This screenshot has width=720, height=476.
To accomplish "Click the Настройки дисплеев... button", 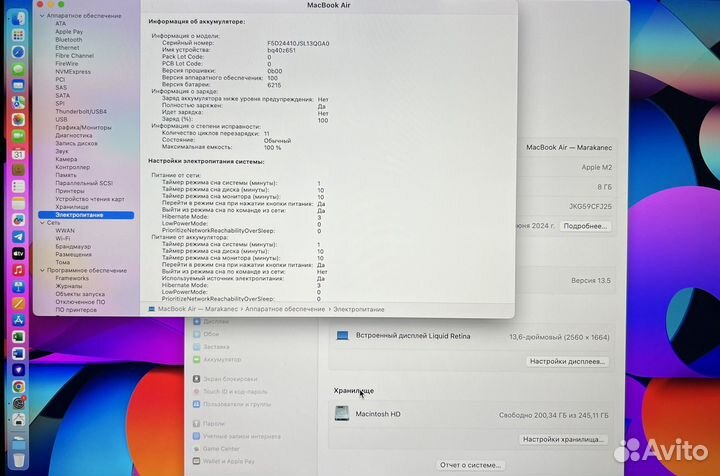I will coord(567,361).
